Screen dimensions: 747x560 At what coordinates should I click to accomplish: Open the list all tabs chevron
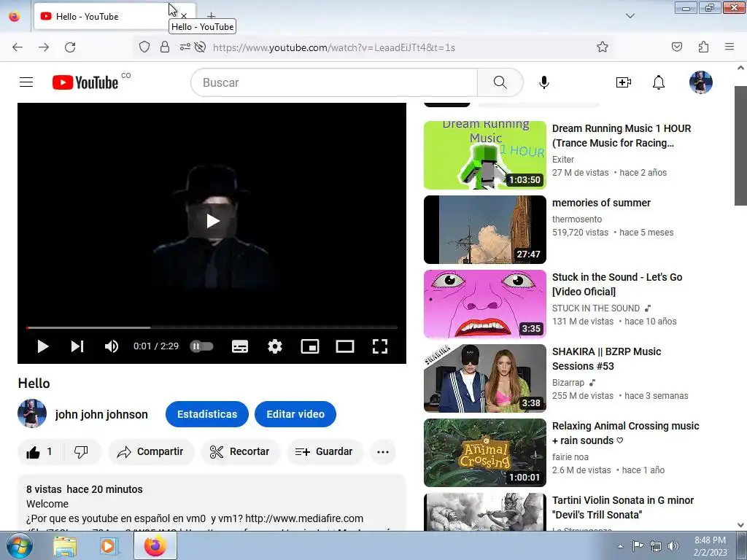tap(630, 16)
